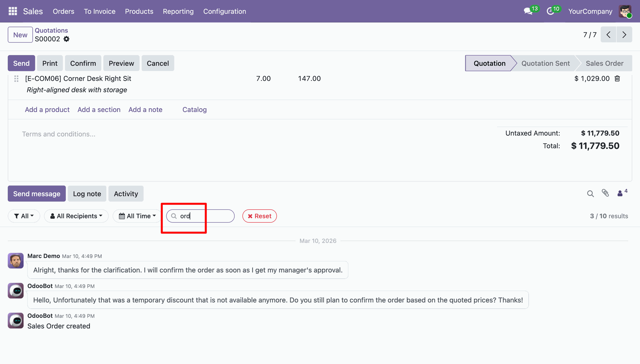Click the paperclip attachments icon

(605, 193)
